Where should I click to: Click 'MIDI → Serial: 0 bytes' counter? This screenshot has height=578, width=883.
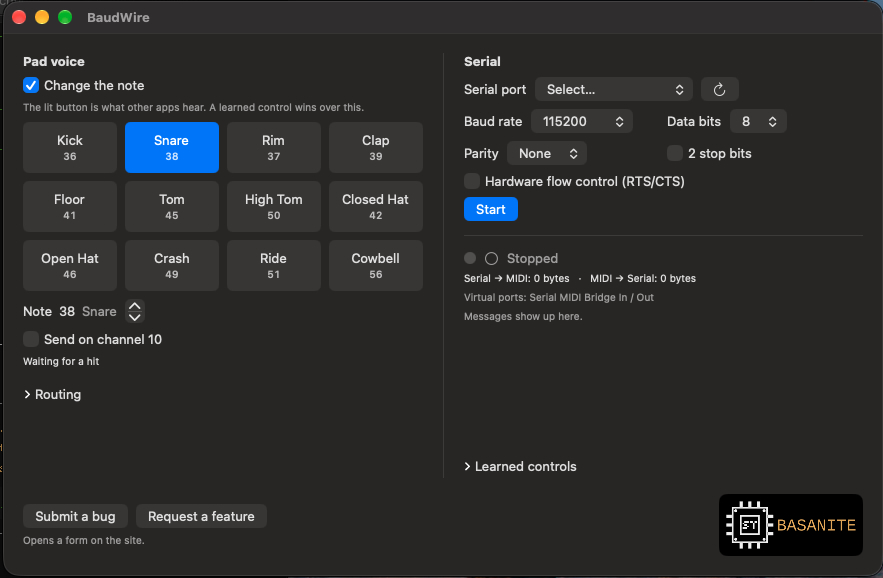tap(643, 278)
